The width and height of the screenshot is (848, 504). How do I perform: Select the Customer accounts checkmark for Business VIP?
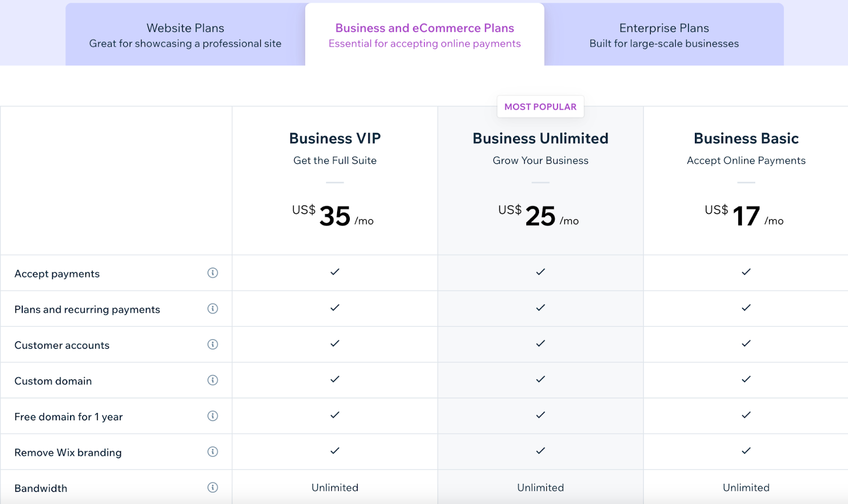click(334, 344)
